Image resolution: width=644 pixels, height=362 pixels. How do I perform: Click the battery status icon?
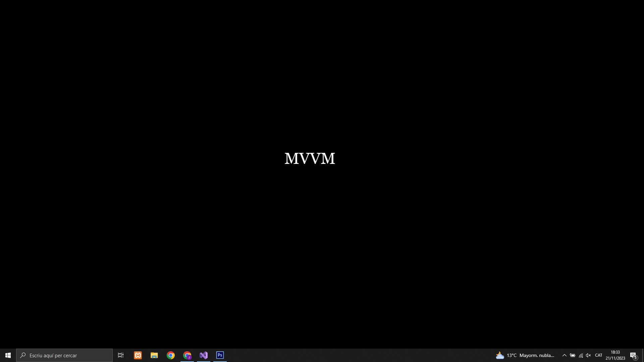tap(573, 355)
